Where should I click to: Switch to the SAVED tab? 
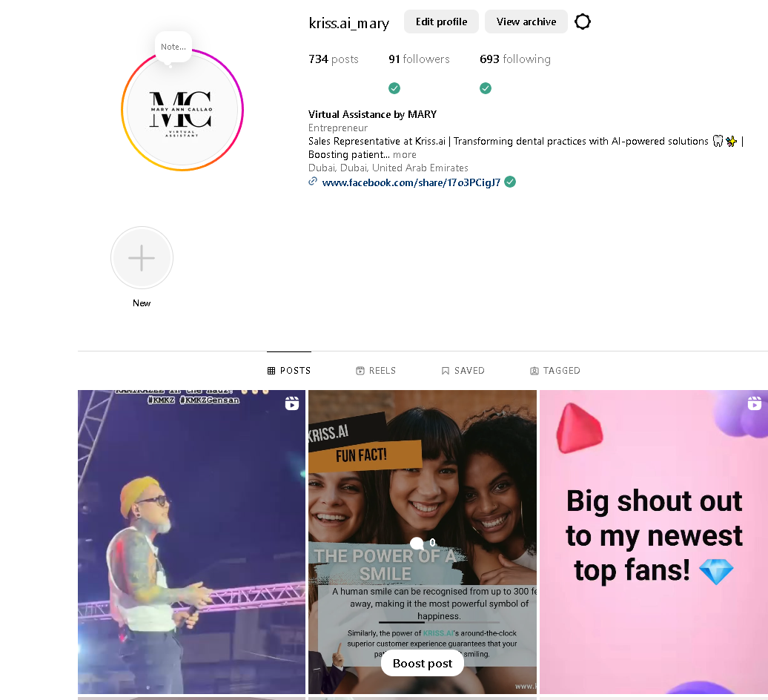(x=463, y=371)
